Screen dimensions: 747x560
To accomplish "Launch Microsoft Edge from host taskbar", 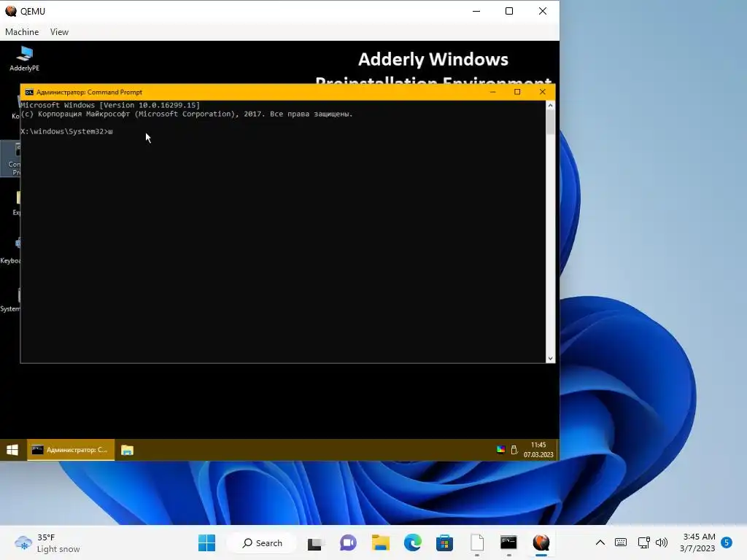I will (x=413, y=542).
